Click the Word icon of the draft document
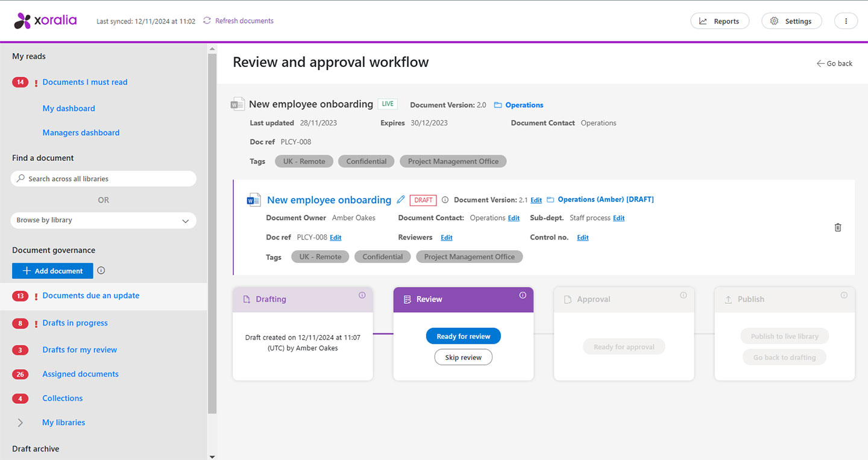The width and height of the screenshot is (868, 460). point(254,200)
